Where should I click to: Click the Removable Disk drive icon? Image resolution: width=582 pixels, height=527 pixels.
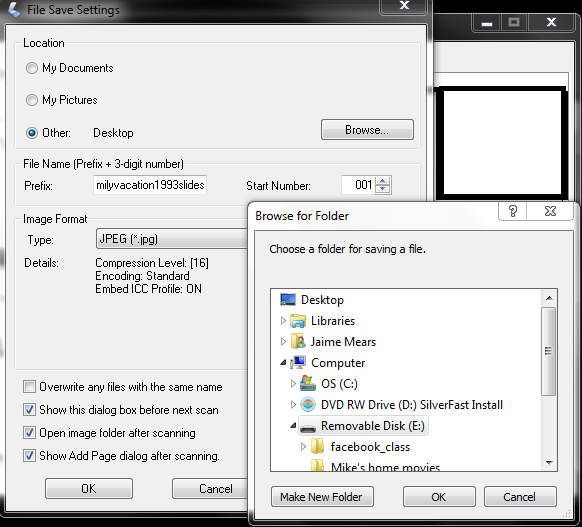308,427
